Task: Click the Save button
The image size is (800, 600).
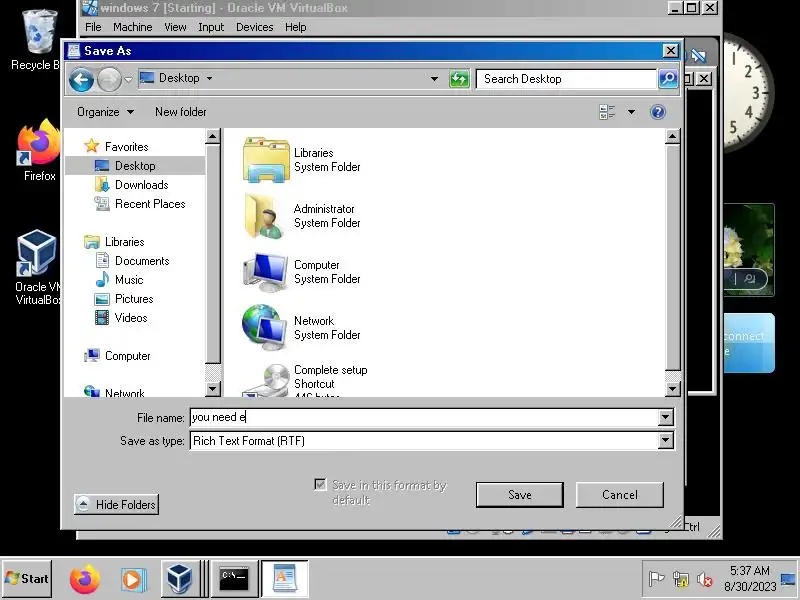Action: pyautogui.click(x=519, y=495)
